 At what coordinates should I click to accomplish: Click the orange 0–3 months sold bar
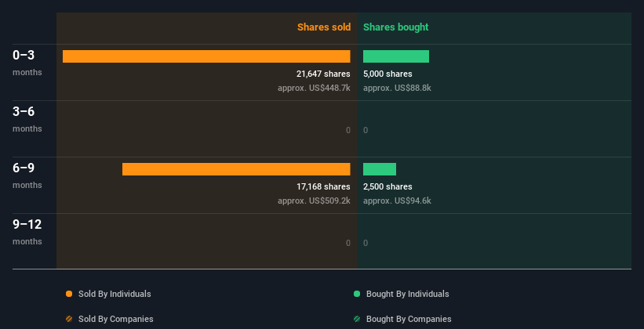tap(206, 56)
